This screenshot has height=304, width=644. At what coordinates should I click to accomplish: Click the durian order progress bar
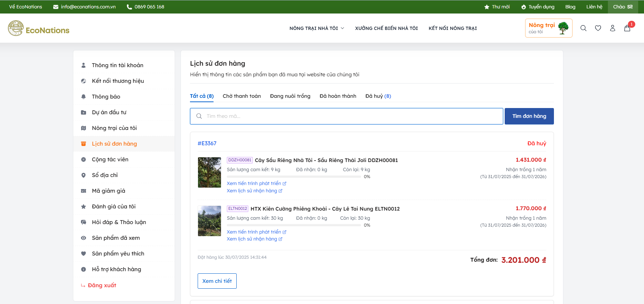point(294,177)
